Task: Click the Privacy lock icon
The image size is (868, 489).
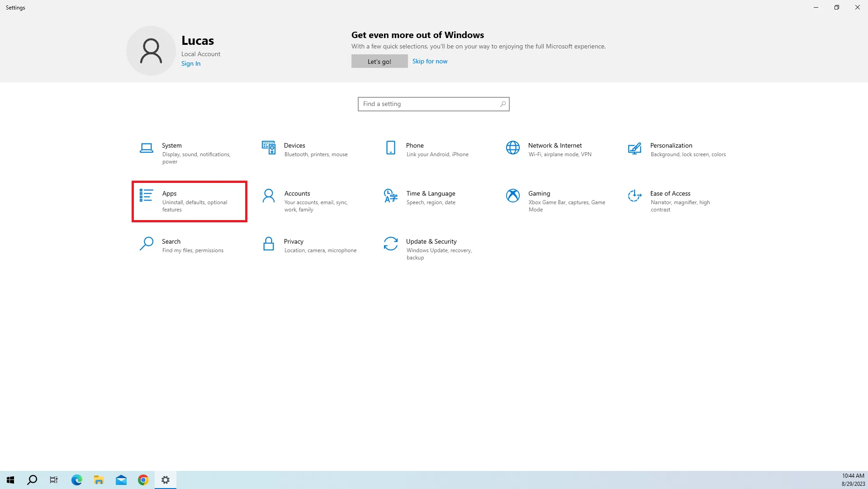Action: (x=268, y=244)
